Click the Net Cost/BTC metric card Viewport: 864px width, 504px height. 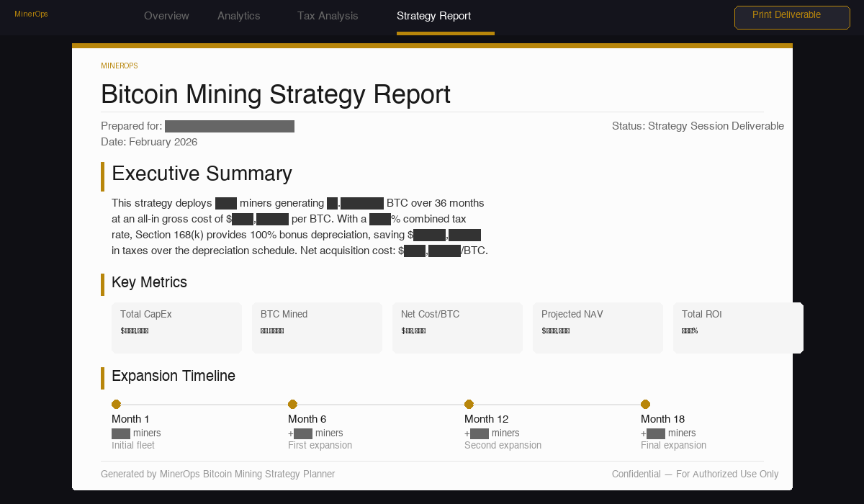tap(457, 328)
